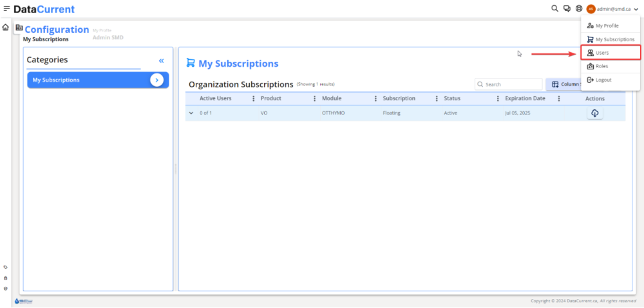644x308 pixels.
Task: Click 'Showing 1 results' label
Action: [x=316, y=84]
